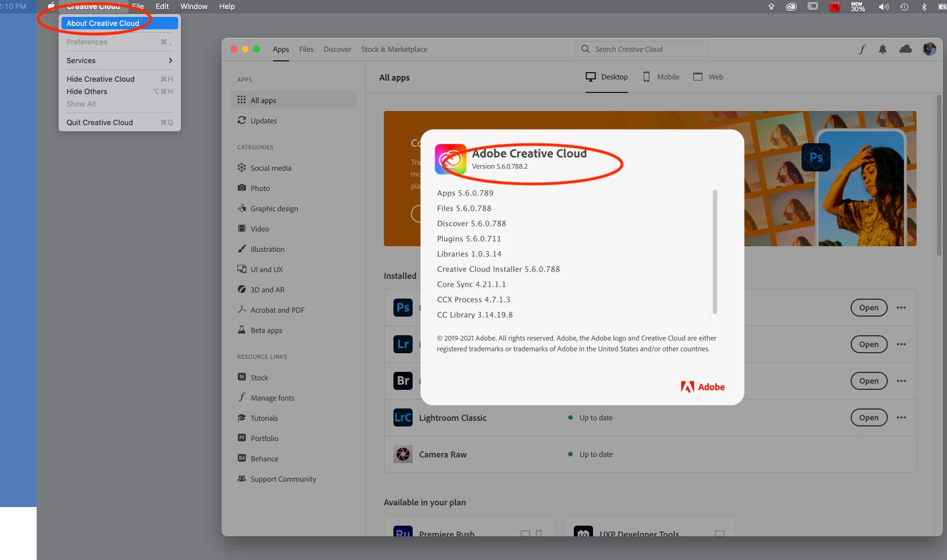
Task: Select the UI and UX category icon
Action: [x=241, y=269]
